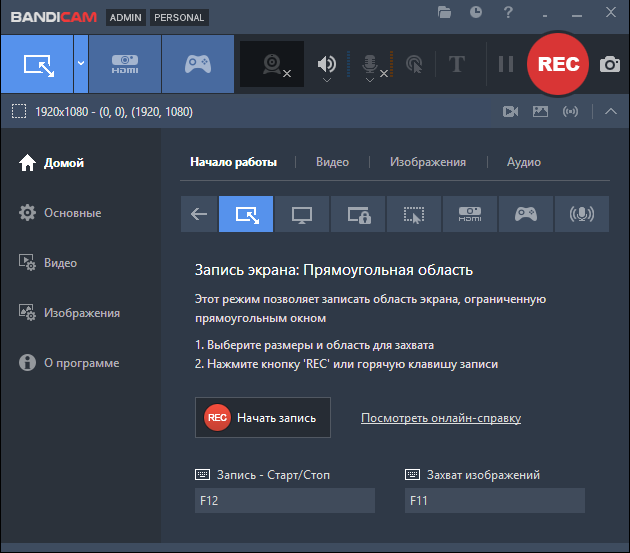This screenshot has width=630, height=553.
Task: Open the Изображения sidebar section
Action: [x=69, y=313]
